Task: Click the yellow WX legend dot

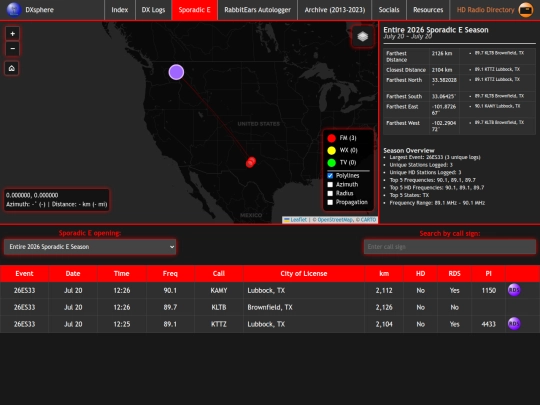Action: (331, 150)
